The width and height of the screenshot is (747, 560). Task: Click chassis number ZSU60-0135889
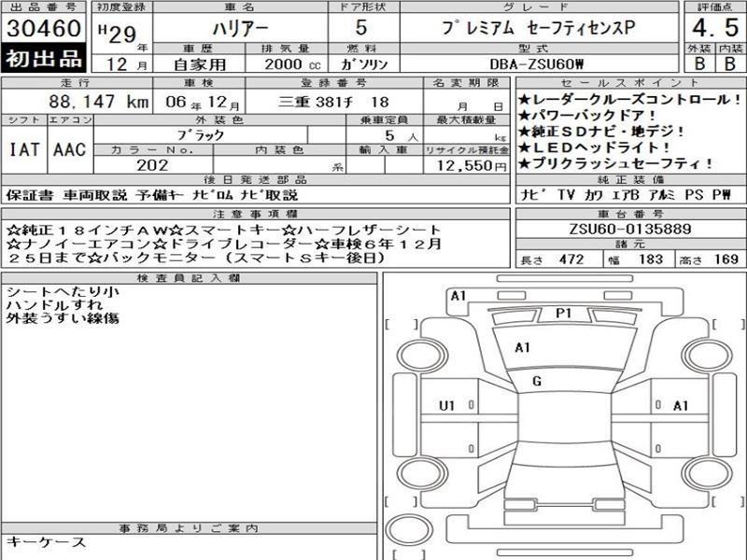pos(629,229)
